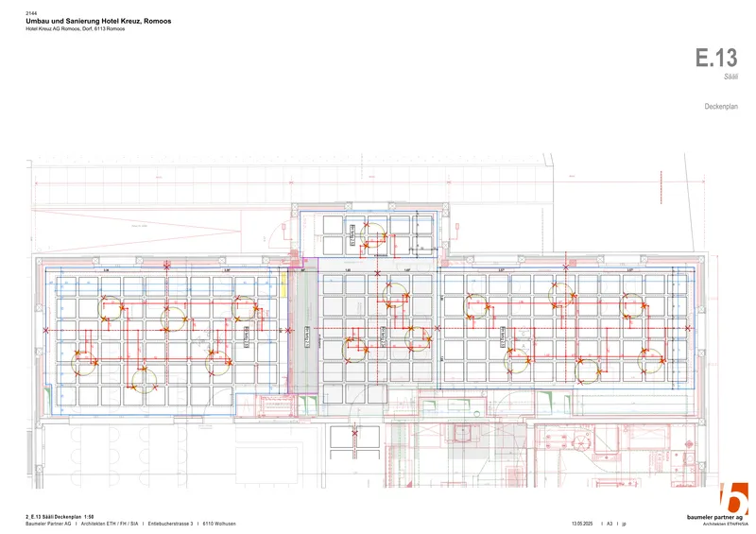Click the red X marker below the floor plan

pos(355,433)
